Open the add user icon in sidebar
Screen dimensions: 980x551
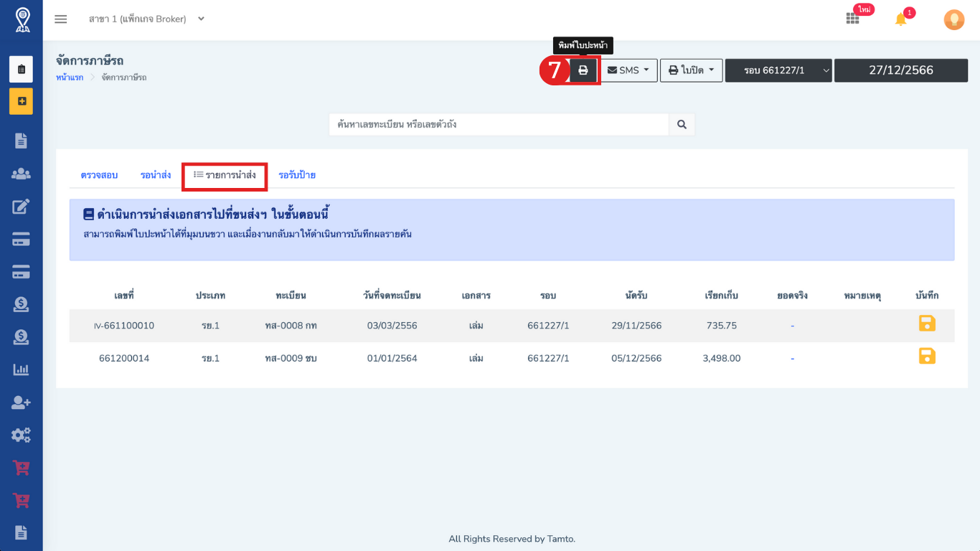point(22,402)
